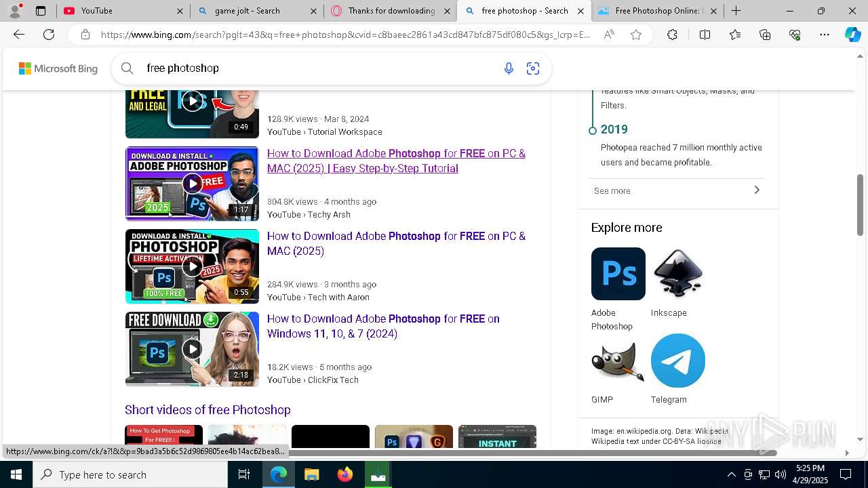Open the volume speaker tray icon

(781, 474)
